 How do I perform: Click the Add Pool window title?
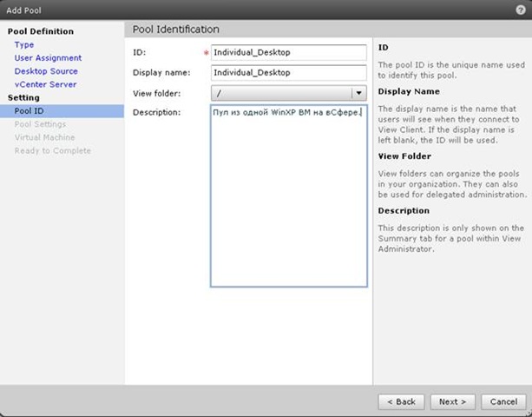23,10
